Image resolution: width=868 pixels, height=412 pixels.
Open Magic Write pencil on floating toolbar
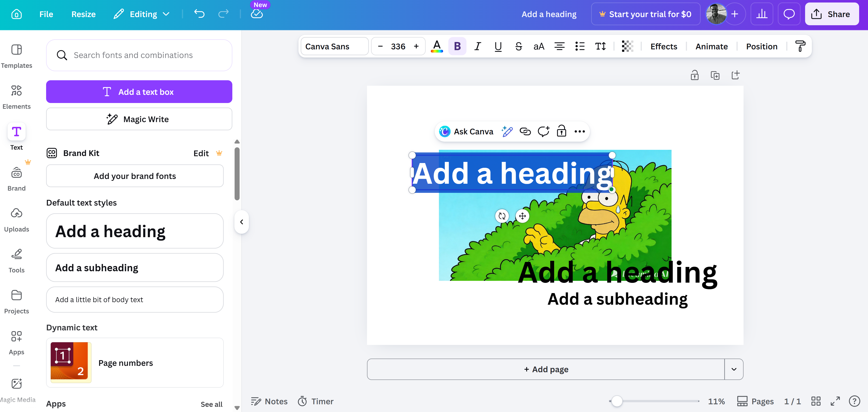click(x=507, y=131)
